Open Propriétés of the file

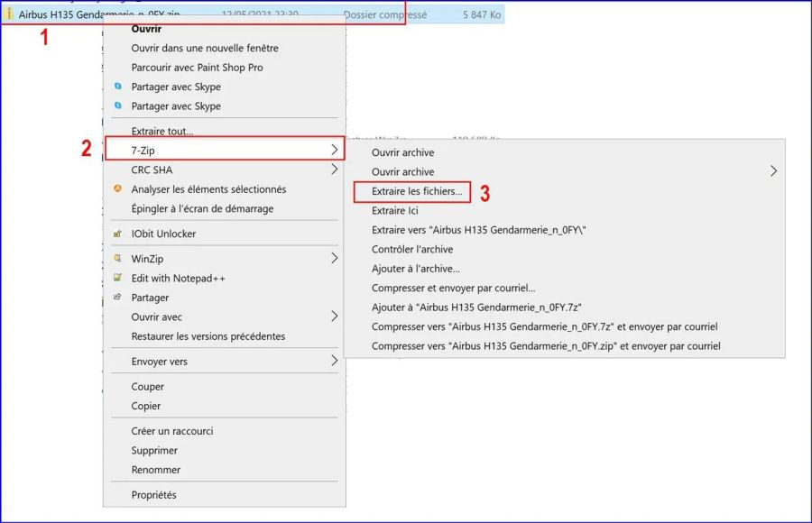tap(153, 495)
